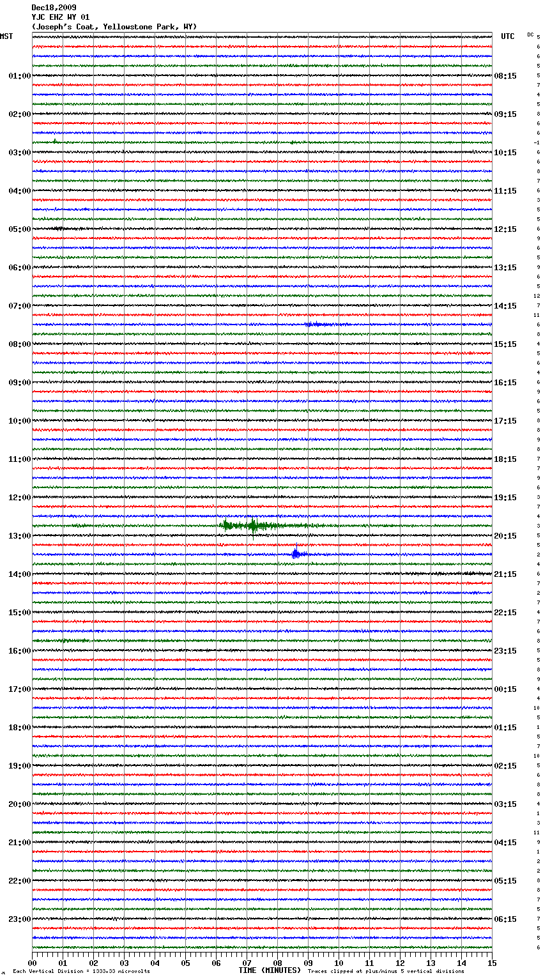Select the 09:00 MST time label
The height and width of the screenshot is (980, 543).
[x=19, y=383]
